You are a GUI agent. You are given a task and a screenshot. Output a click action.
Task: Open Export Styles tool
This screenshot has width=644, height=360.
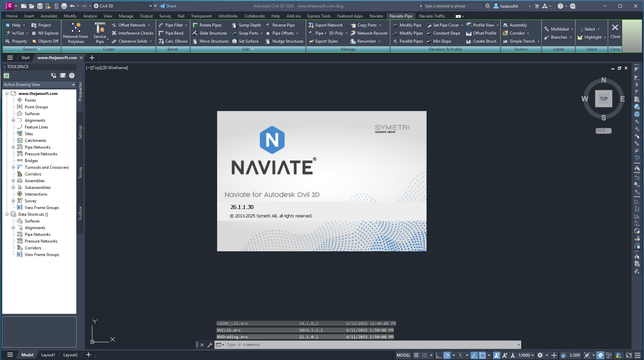point(323,41)
